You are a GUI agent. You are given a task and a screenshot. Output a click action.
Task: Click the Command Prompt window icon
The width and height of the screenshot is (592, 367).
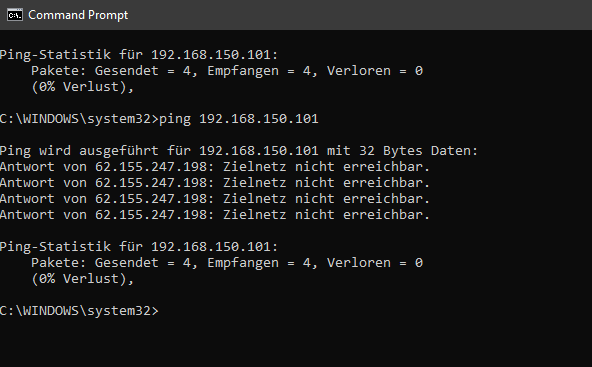15,15
